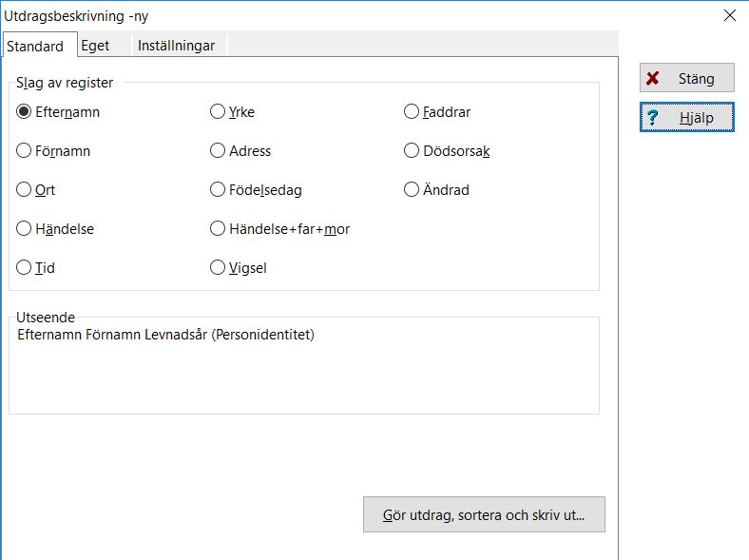Close the Utdragsbeskrivning dialog window
Viewport: 749px width, 560px height.
[730, 15]
